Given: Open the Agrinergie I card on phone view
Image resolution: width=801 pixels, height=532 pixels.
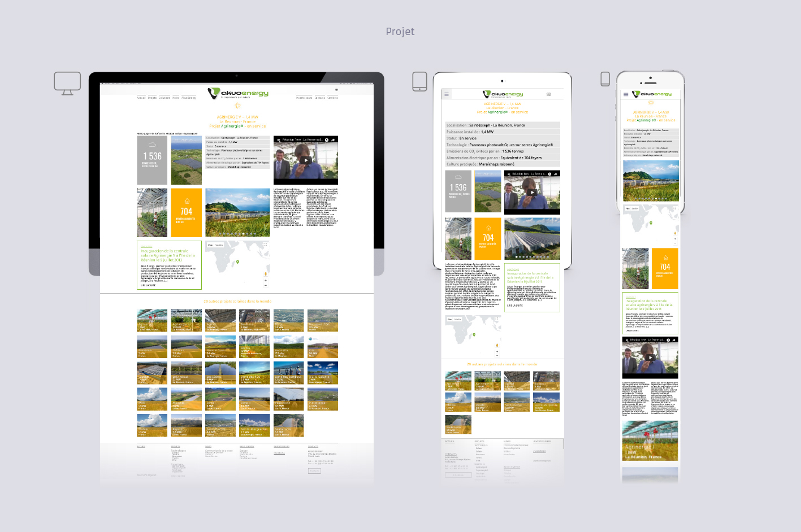Looking at the screenshot, I should pos(651,441).
